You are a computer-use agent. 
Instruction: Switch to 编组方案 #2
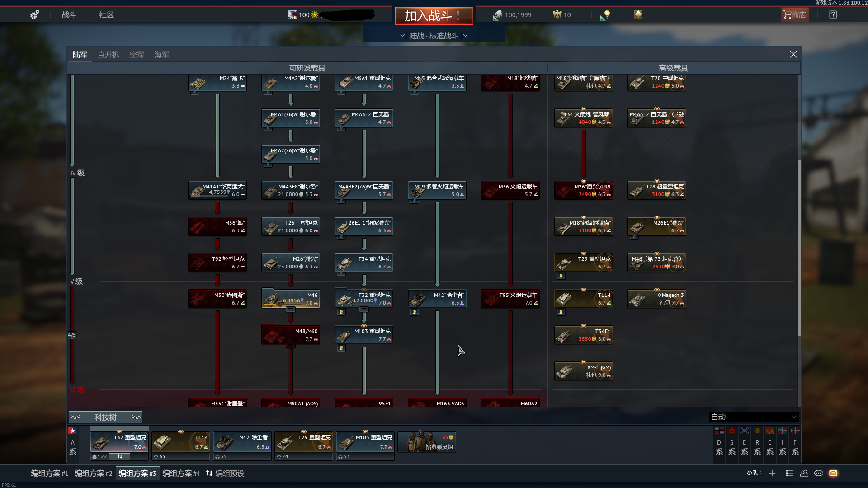coord(93,474)
